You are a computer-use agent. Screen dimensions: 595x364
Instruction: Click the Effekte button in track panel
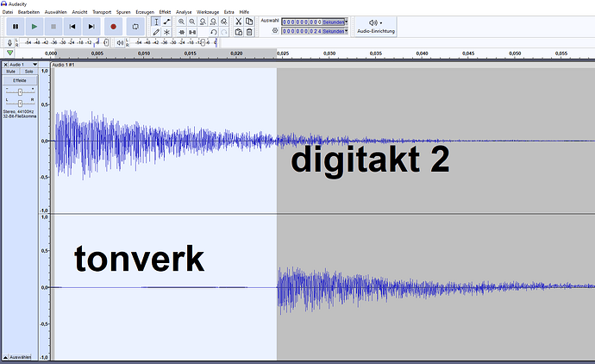coord(19,80)
